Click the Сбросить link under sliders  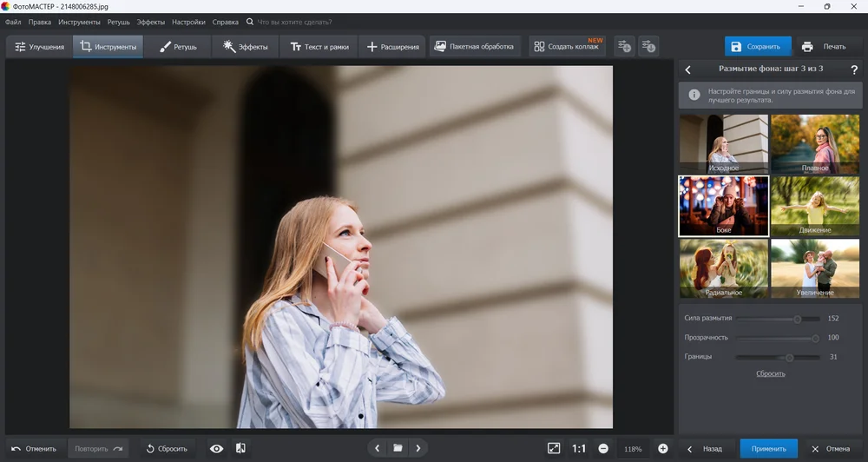point(770,373)
